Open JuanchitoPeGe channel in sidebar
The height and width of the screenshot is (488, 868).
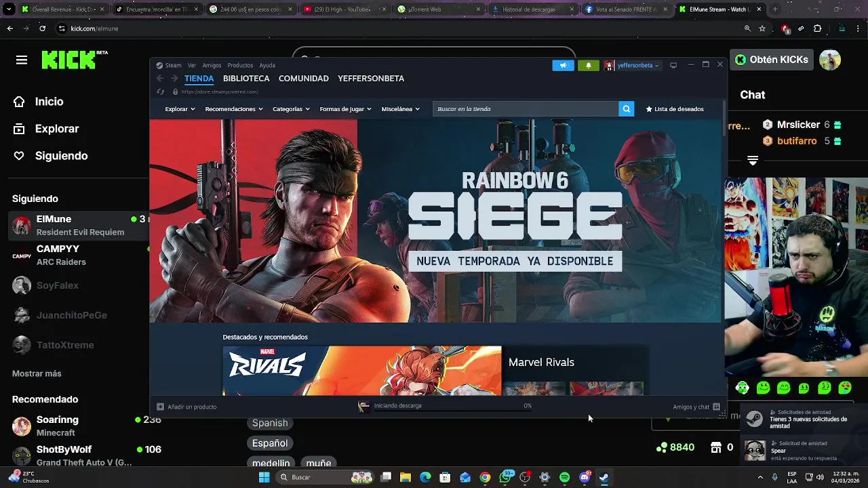coord(79,315)
